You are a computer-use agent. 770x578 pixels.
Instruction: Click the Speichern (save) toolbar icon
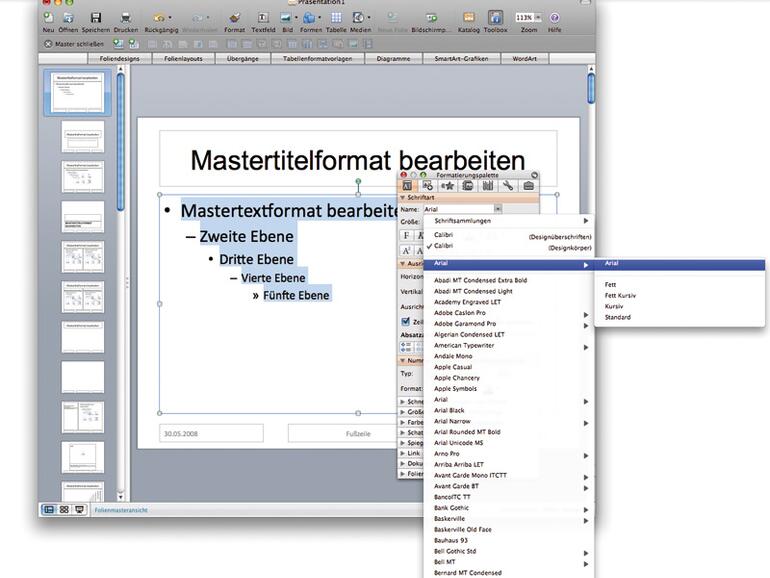pos(96,18)
